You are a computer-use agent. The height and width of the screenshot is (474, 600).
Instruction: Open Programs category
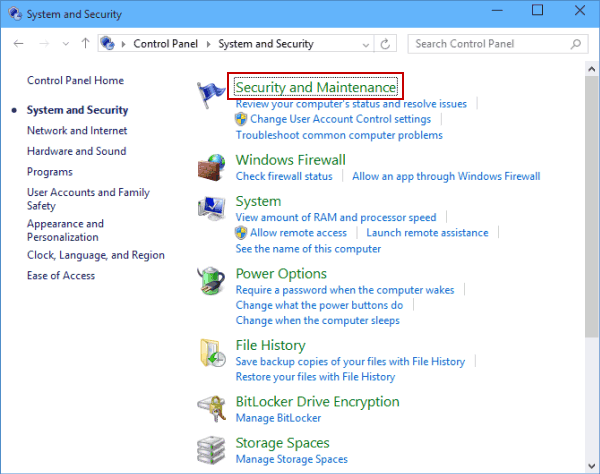pos(50,172)
